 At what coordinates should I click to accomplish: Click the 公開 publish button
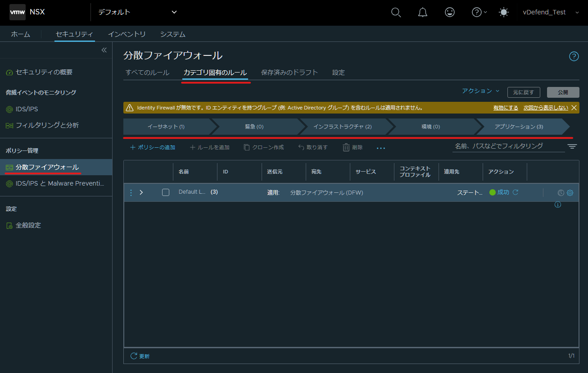coord(563,92)
